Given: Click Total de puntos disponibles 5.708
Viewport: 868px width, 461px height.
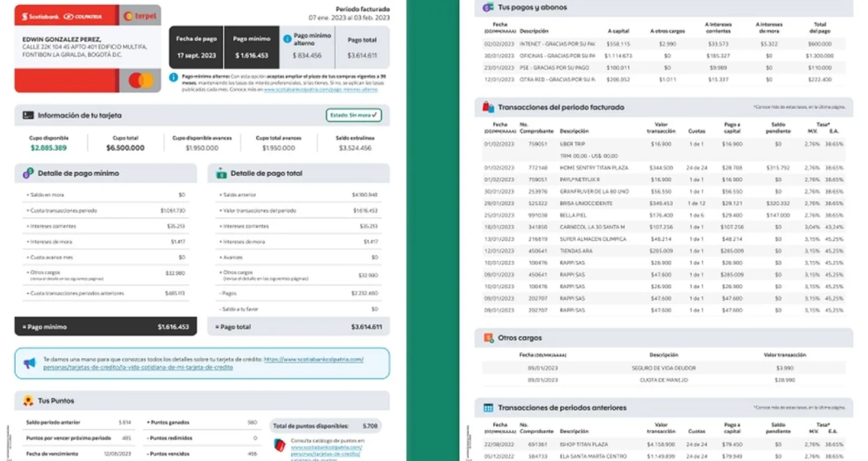Looking at the screenshot, I should point(325,426).
